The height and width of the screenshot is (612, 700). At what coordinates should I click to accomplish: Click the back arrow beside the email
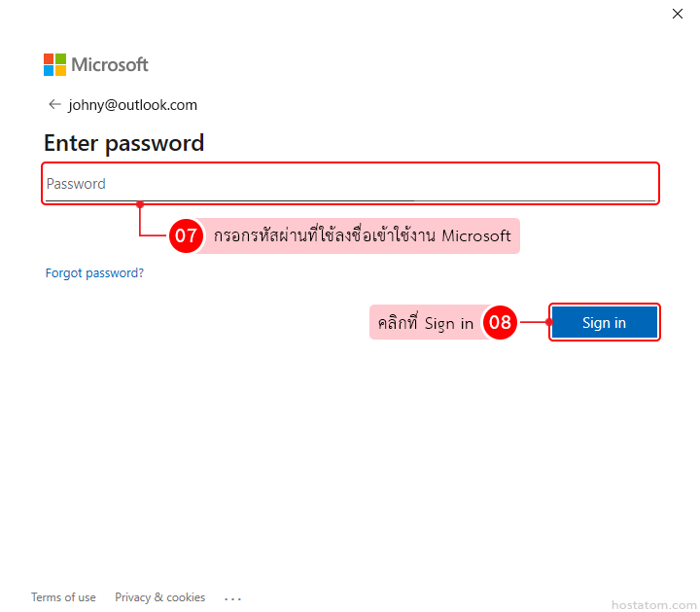click(54, 104)
